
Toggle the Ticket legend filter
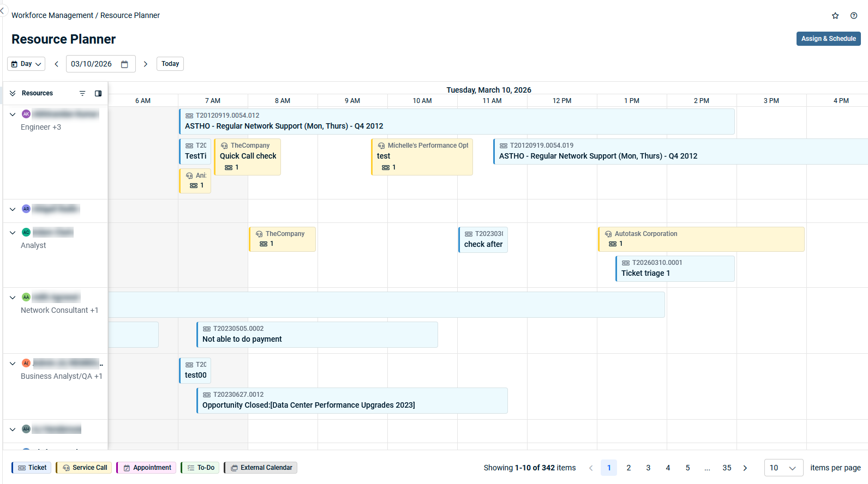click(x=32, y=468)
